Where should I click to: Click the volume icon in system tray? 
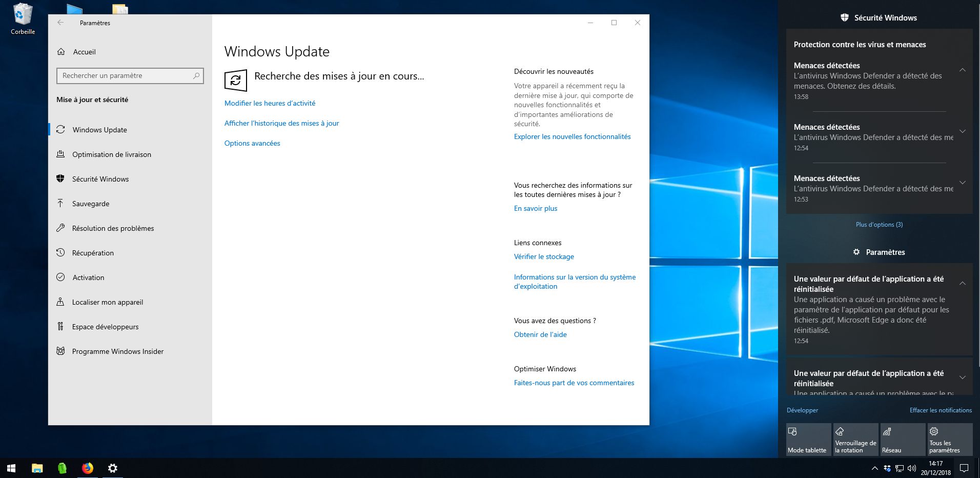tap(911, 468)
